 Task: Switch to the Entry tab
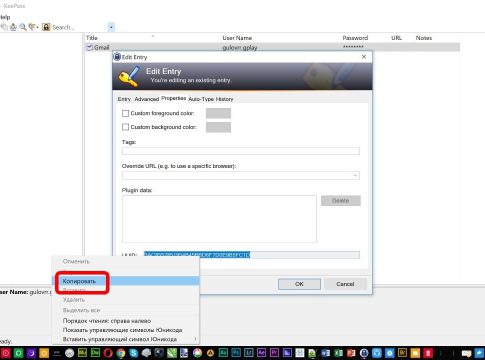click(x=124, y=99)
